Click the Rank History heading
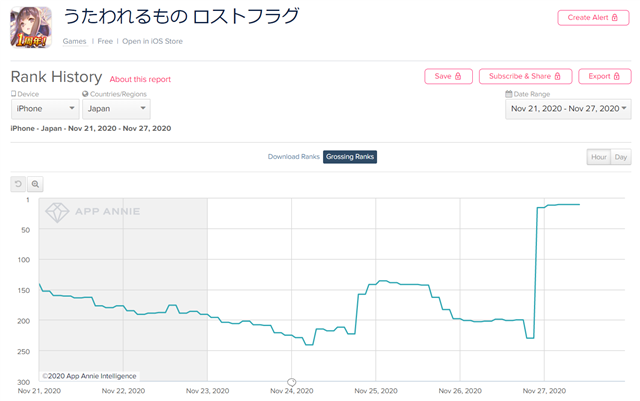 (56, 77)
